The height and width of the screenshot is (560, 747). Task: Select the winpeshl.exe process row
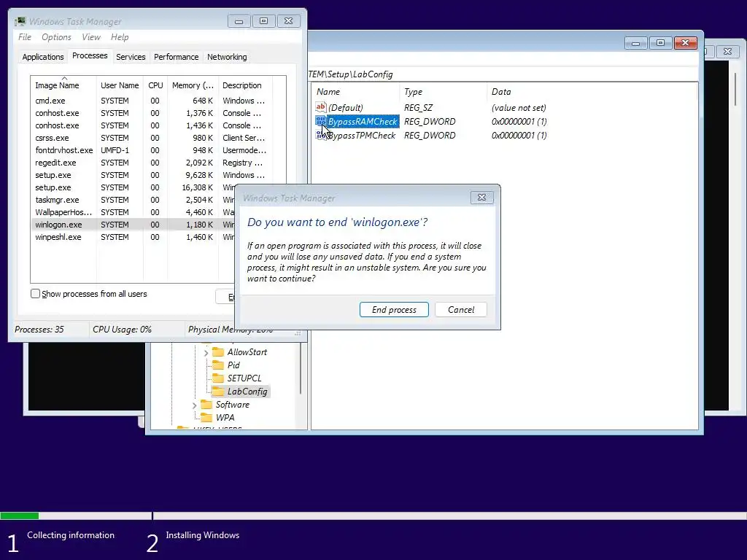(133, 237)
